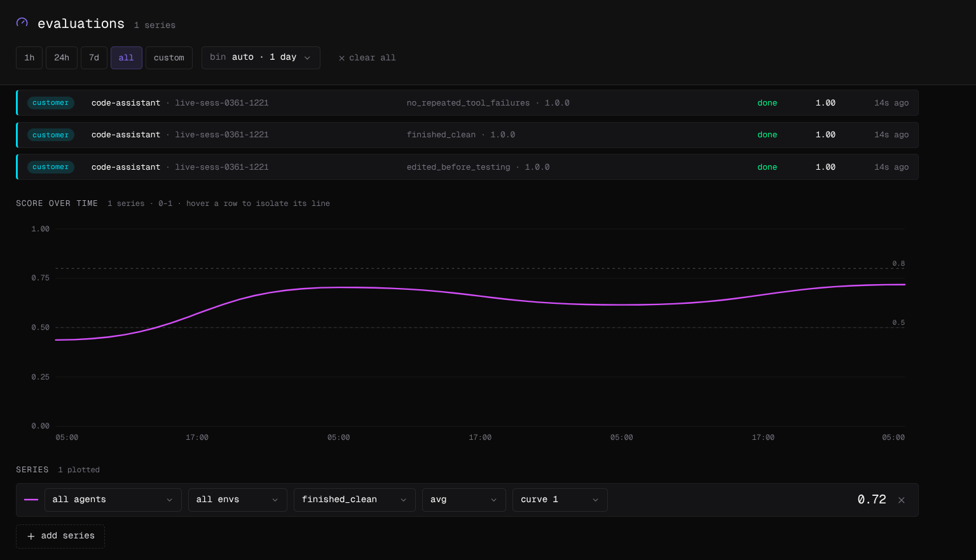Select the finished_clean 1.0.0 evaluation row
976x560 pixels.
click(467, 135)
